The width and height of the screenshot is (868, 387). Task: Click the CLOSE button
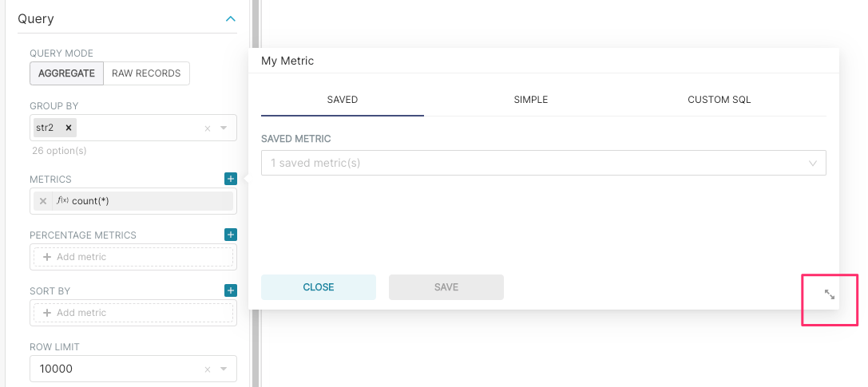click(319, 287)
